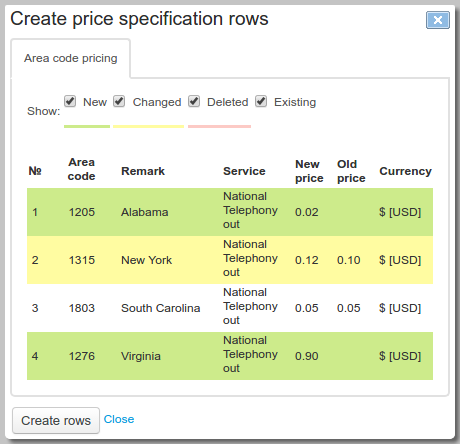Click the Service column header
460x444 pixels.
244,171
